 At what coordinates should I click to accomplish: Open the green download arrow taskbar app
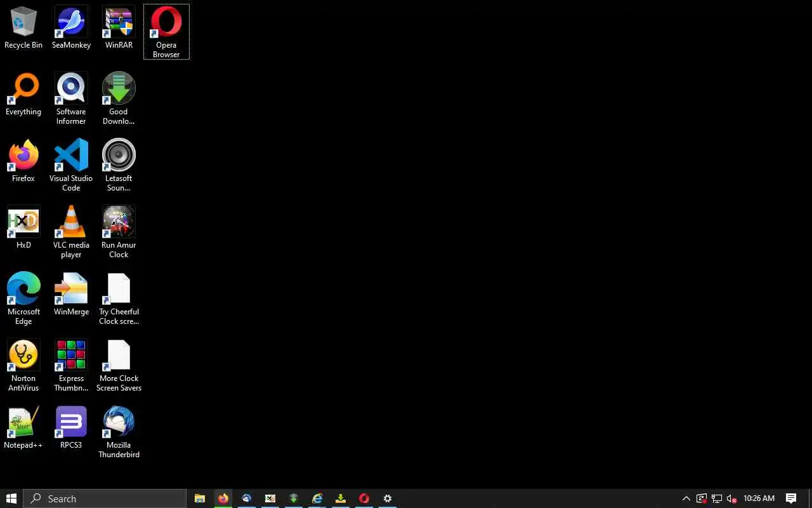click(x=294, y=498)
